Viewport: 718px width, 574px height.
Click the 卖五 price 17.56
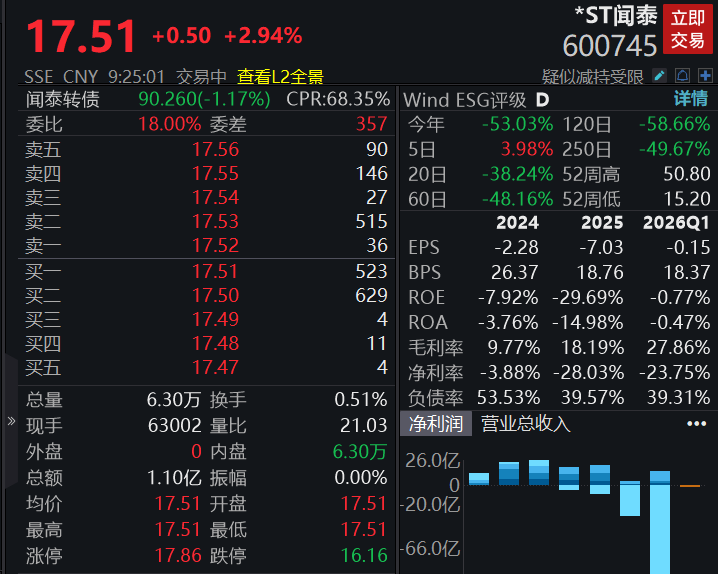tap(215, 150)
